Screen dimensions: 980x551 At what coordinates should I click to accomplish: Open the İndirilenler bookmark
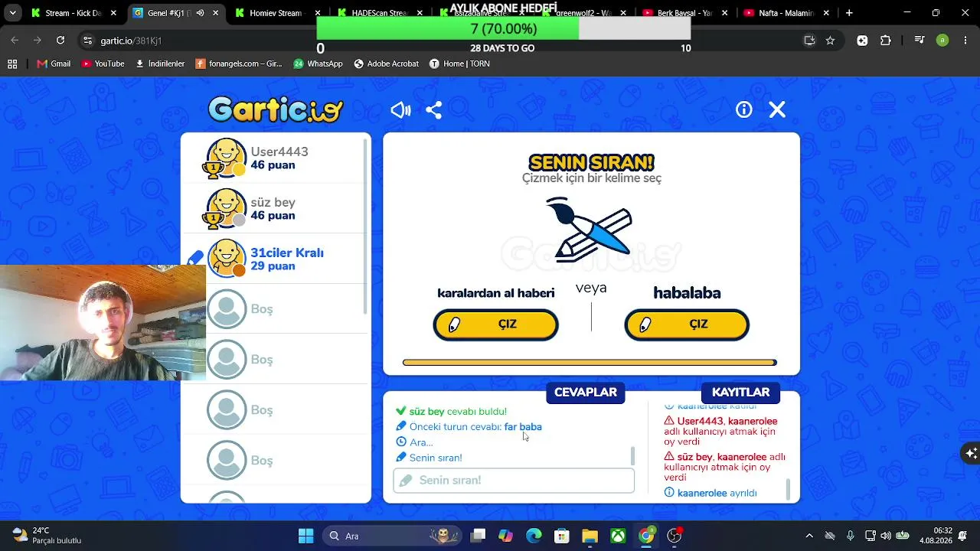[160, 64]
